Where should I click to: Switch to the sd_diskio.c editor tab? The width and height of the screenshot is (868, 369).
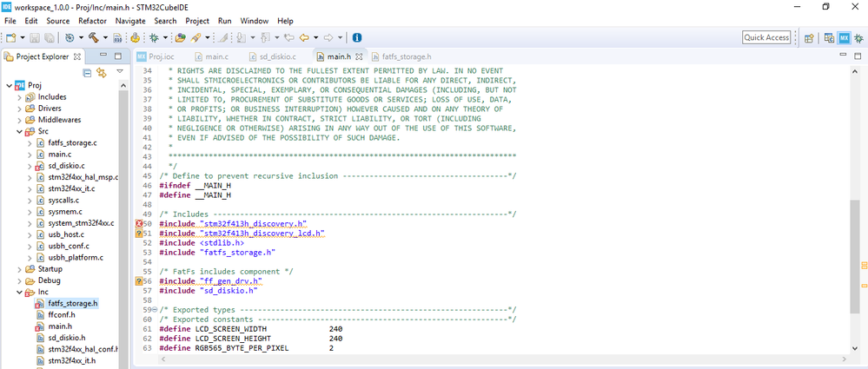[272, 56]
